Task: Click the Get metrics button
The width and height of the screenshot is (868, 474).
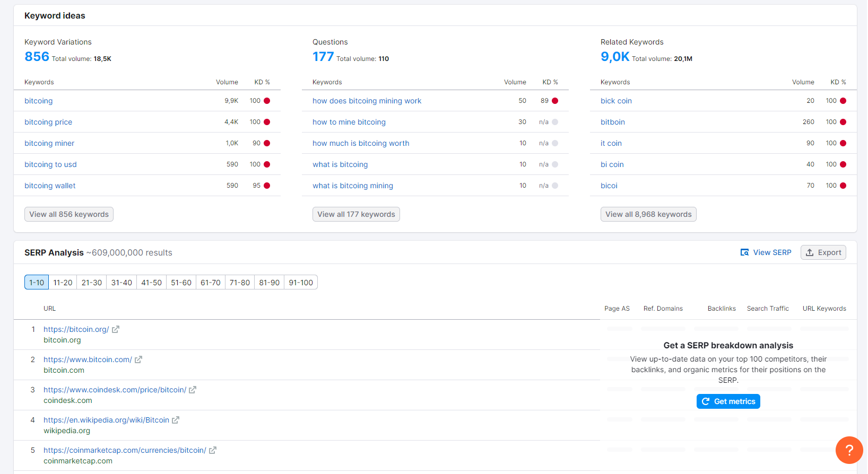Action: (x=728, y=401)
